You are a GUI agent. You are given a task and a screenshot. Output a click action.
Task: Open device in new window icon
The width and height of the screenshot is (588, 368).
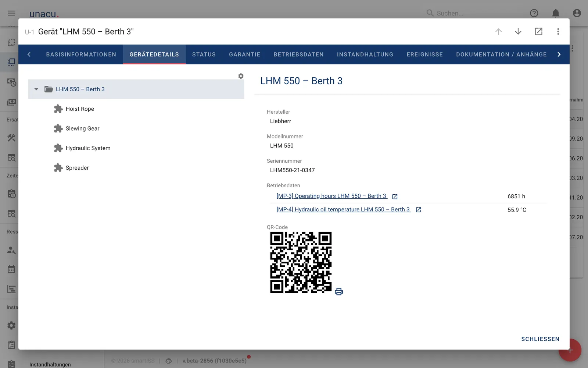538,32
